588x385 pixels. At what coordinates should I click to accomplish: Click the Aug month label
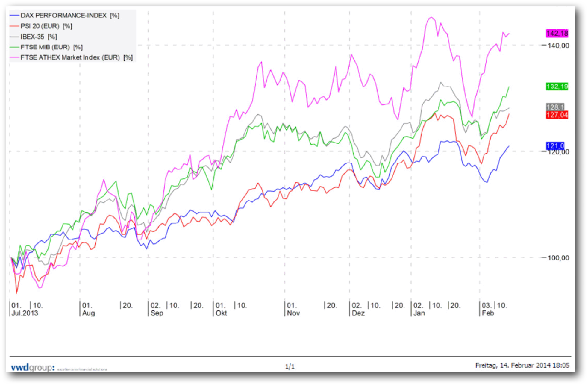[x=88, y=313]
